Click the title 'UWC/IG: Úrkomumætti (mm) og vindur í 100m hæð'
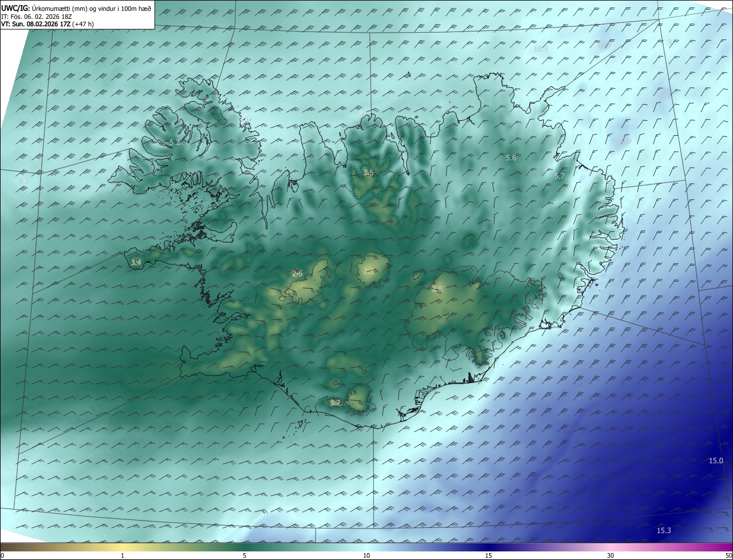The image size is (733, 560). point(77,8)
